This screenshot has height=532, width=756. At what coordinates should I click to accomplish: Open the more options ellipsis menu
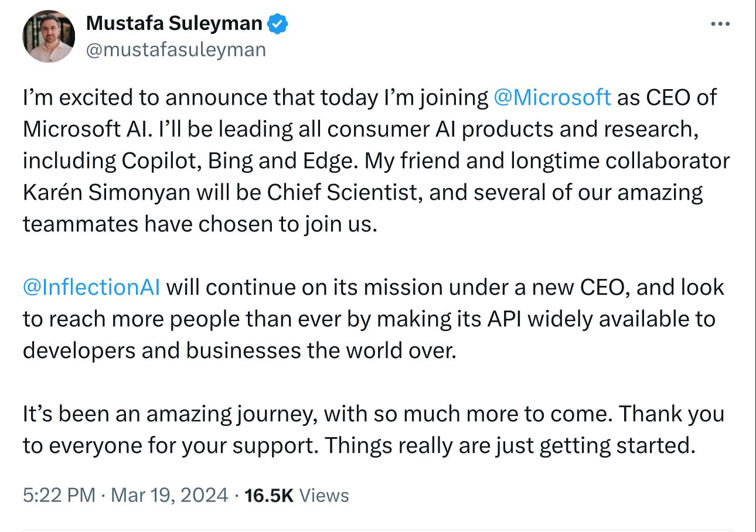point(720,24)
